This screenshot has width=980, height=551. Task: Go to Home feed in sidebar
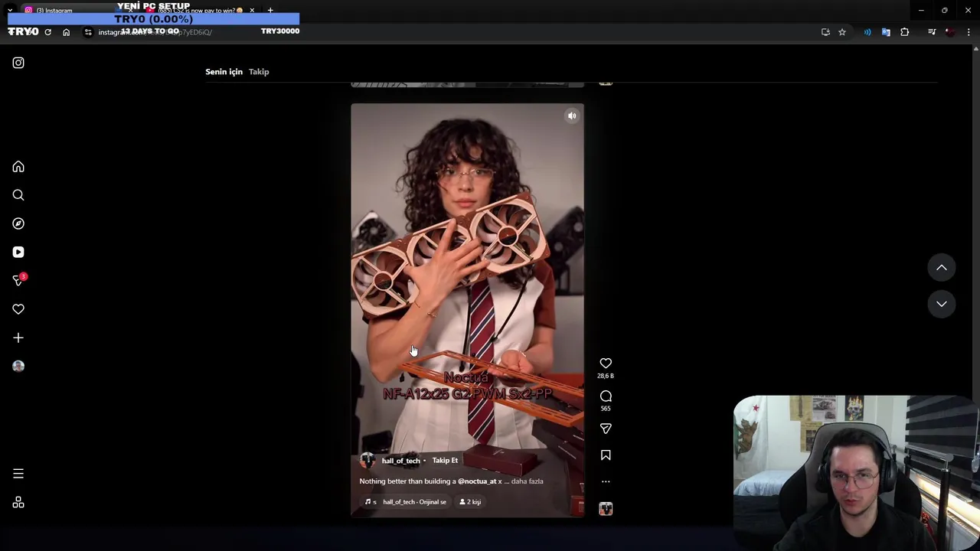[18, 167]
